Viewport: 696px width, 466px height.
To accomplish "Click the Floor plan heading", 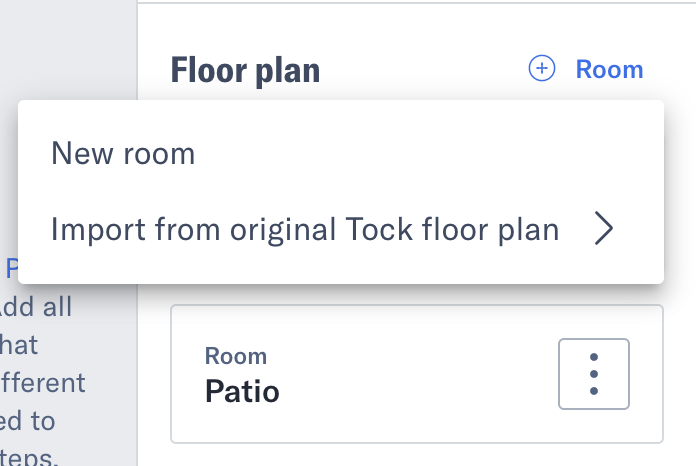I will (x=245, y=70).
